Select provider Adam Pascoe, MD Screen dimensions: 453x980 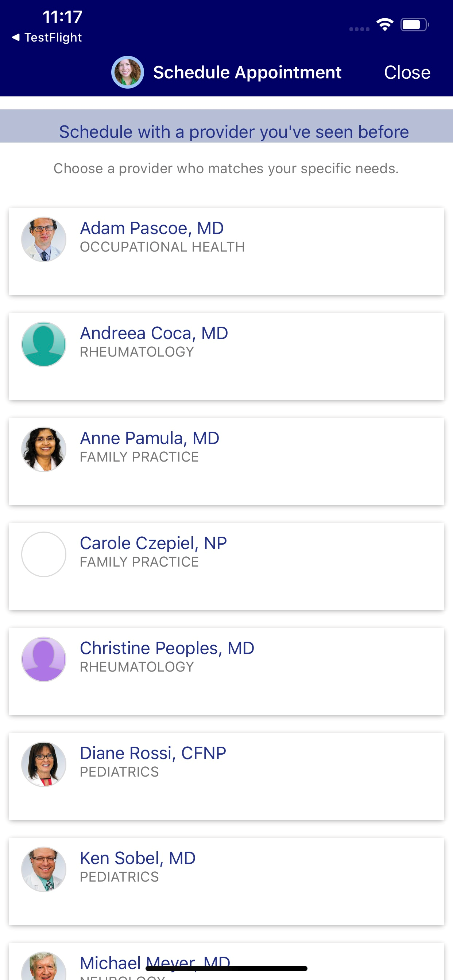(x=226, y=252)
